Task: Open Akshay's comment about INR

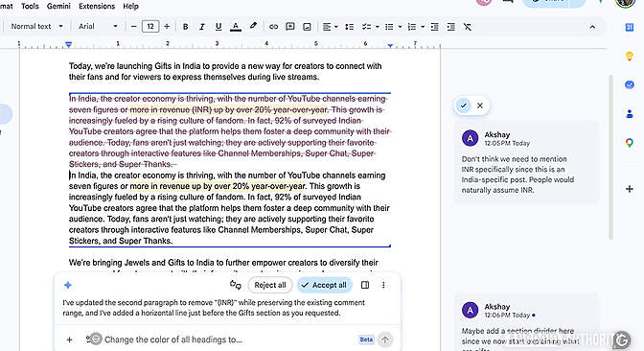Action: click(x=526, y=162)
